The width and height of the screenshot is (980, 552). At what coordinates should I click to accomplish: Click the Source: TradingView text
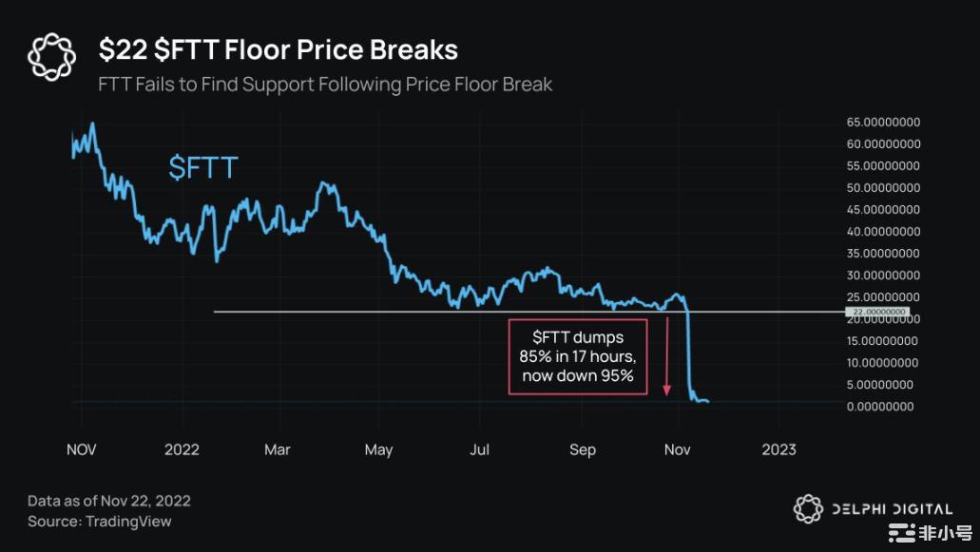[x=100, y=522]
